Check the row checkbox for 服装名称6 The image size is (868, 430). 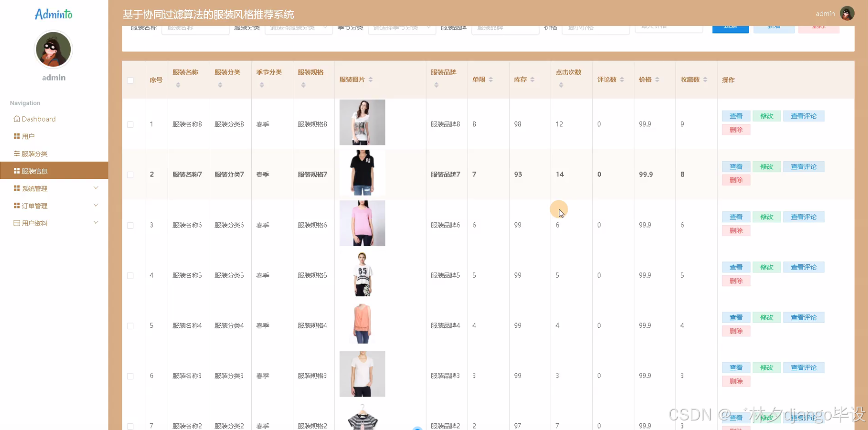click(x=130, y=225)
